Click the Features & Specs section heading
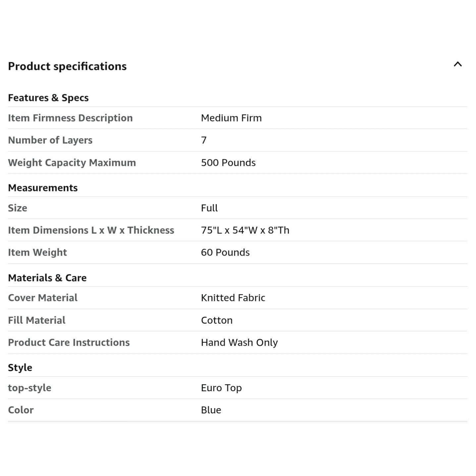The width and height of the screenshot is (476, 476). click(x=48, y=98)
